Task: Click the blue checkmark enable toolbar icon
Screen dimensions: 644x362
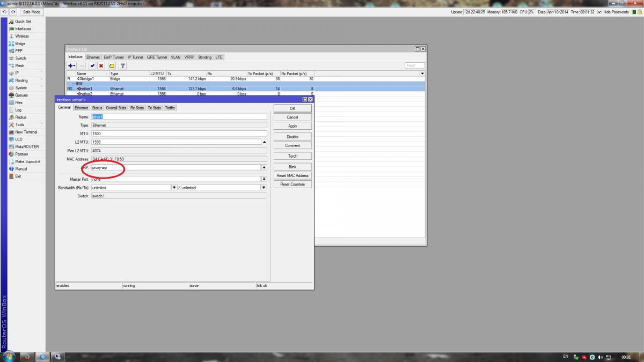Action: click(92, 65)
